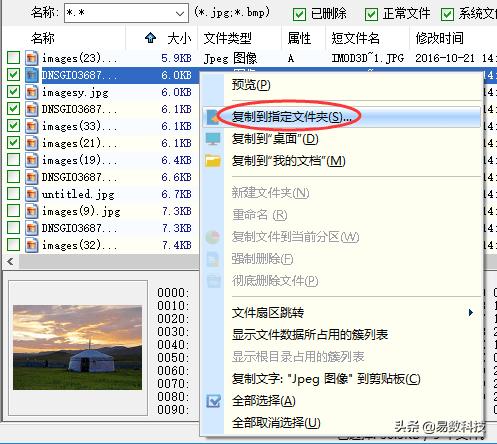Uncheck the box for imagesy.jpg
The width and height of the screenshot is (497, 444).
(x=13, y=92)
